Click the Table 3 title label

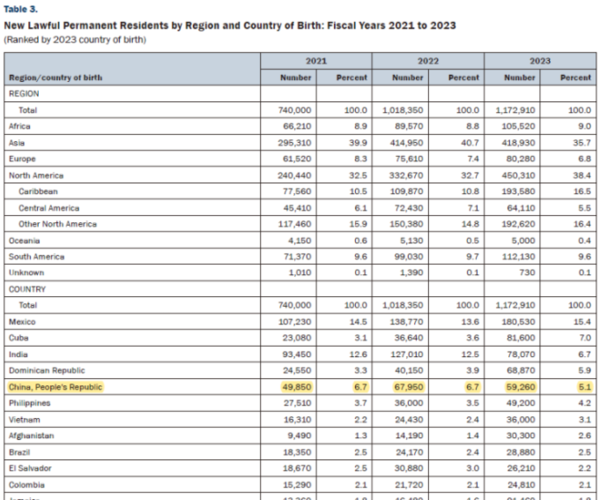tap(21, 9)
